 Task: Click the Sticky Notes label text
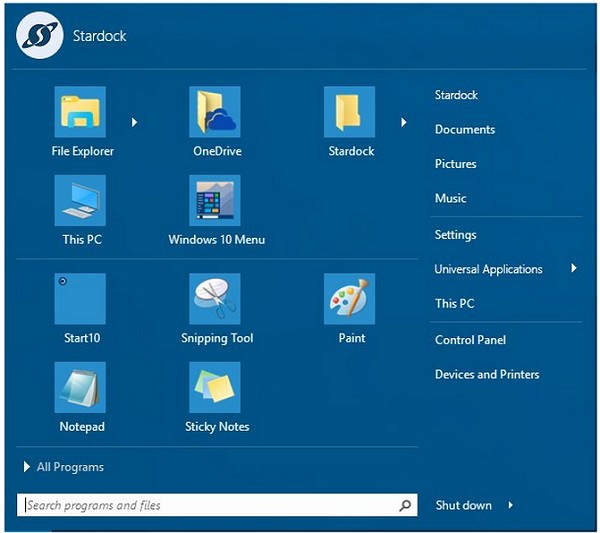click(x=217, y=427)
